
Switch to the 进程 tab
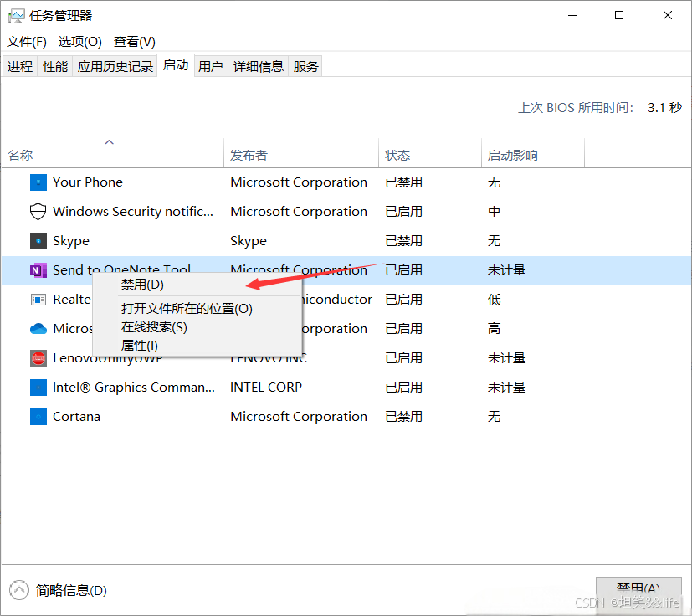[x=20, y=67]
